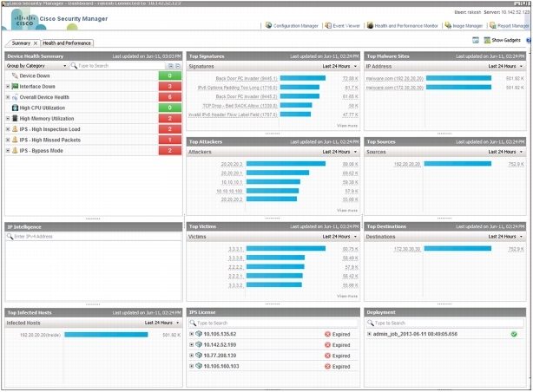Screen dimensions: 533x392
Task: Click the Deployment search field
Action: 445,323
